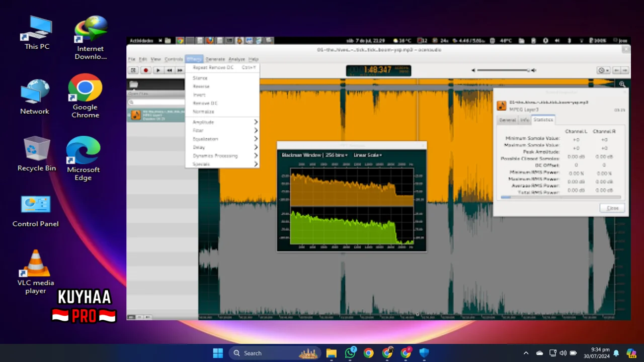Image resolution: width=644 pixels, height=362 pixels.
Task: Choose Repeat Remove DC in Effects menu
Action: pyautogui.click(x=222, y=67)
